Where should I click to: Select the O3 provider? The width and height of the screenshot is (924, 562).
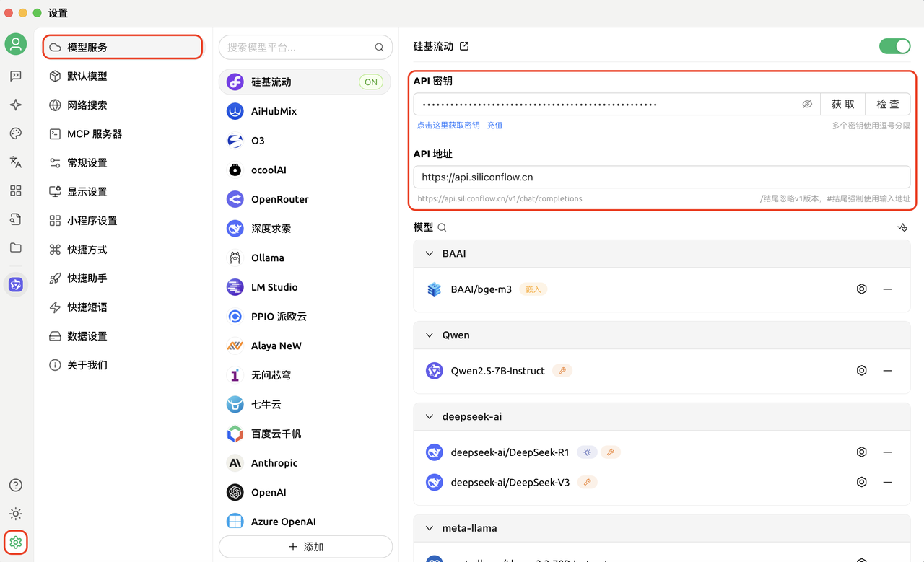click(x=305, y=141)
